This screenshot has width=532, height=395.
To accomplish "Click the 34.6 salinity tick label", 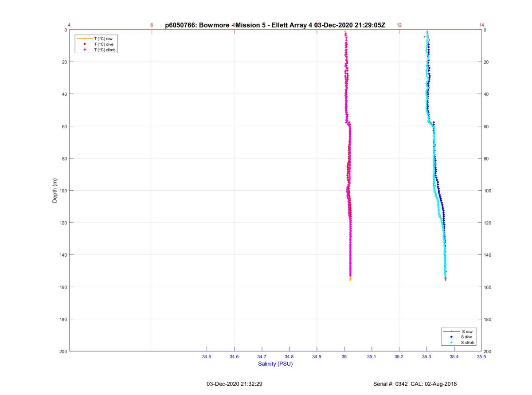I will [234, 356].
